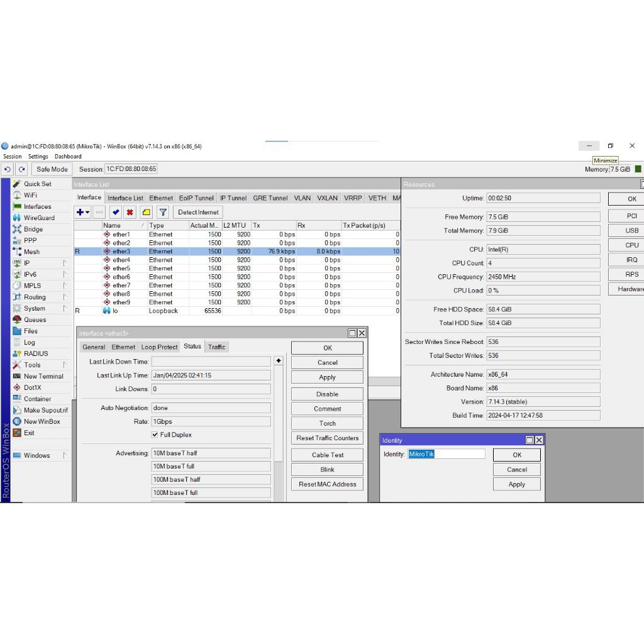Open Quick Set in sidebar
The image size is (644, 644).
pyautogui.click(x=37, y=184)
